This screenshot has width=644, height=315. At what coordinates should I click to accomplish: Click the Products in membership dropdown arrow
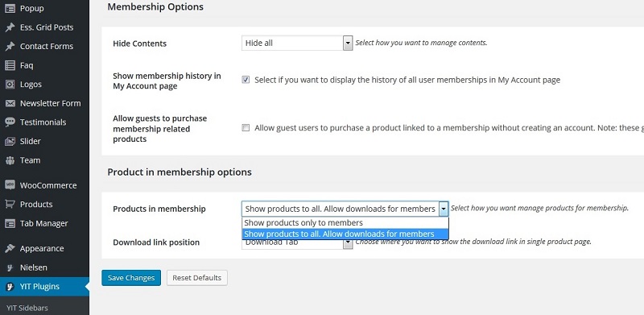click(x=444, y=209)
